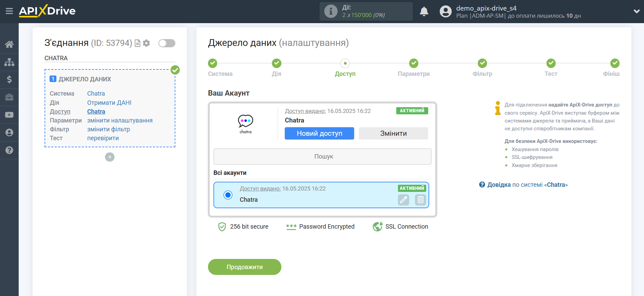Add a block with plus icon
The width and height of the screenshot is (644, 296).
point(110,157)
